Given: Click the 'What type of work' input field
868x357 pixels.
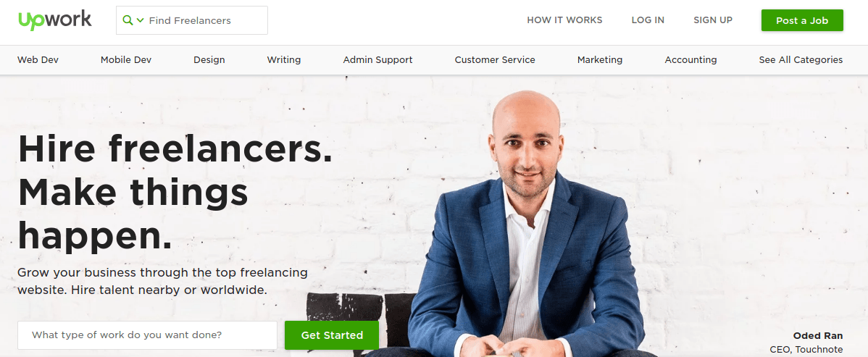Looking at the screenshot, I should (x=147, y=335).
